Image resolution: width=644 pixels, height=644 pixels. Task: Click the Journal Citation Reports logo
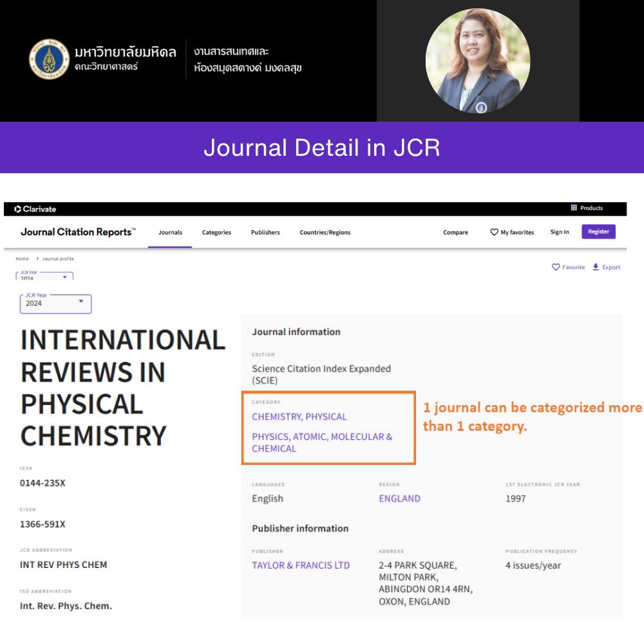78,232
